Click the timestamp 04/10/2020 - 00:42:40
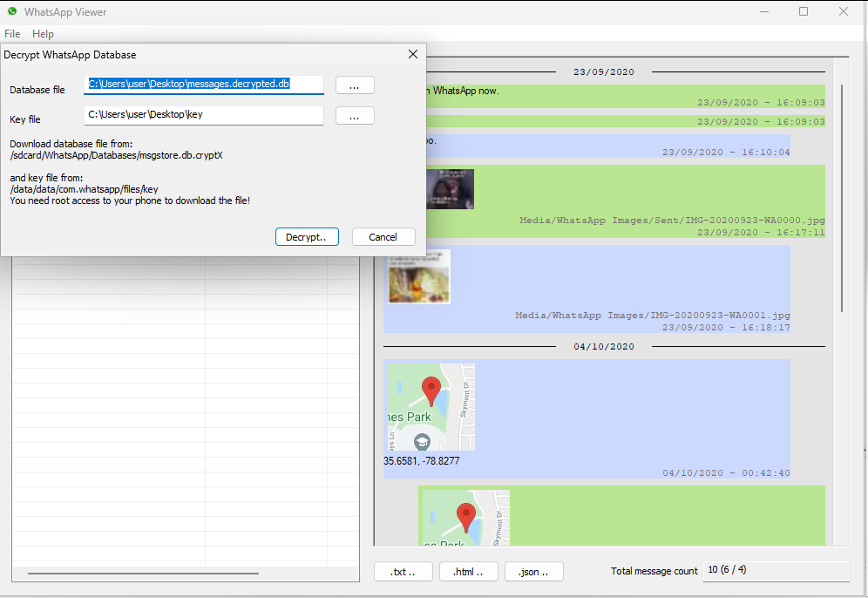This screenshot has width=868, height=598. (x=726, y=473)
